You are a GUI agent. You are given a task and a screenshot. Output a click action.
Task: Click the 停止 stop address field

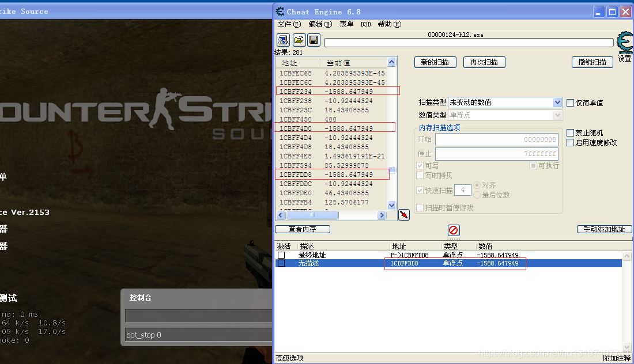click(497, 154)
